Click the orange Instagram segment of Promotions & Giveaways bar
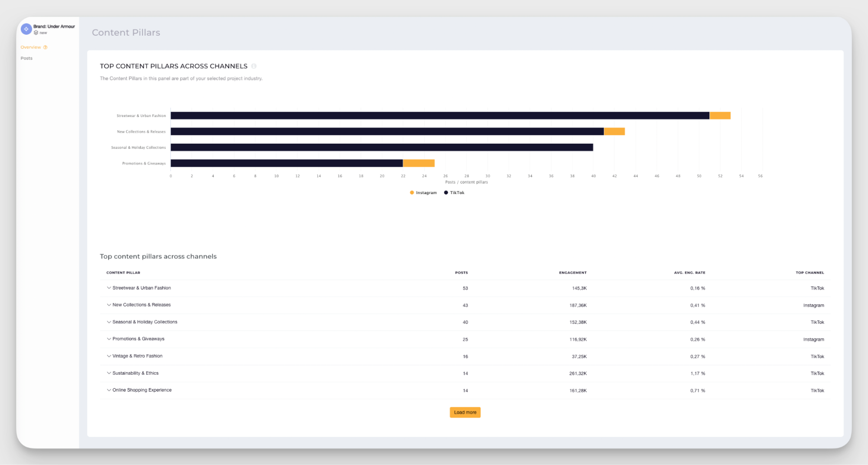The height and width of the screenshot is (465, 868). tap(418, 163)
